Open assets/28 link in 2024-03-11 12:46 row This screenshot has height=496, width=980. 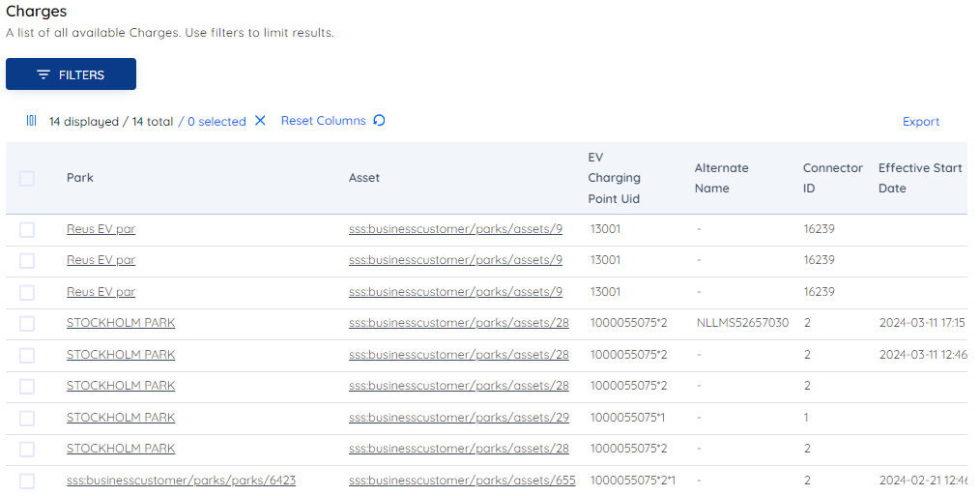pos(459,355)
